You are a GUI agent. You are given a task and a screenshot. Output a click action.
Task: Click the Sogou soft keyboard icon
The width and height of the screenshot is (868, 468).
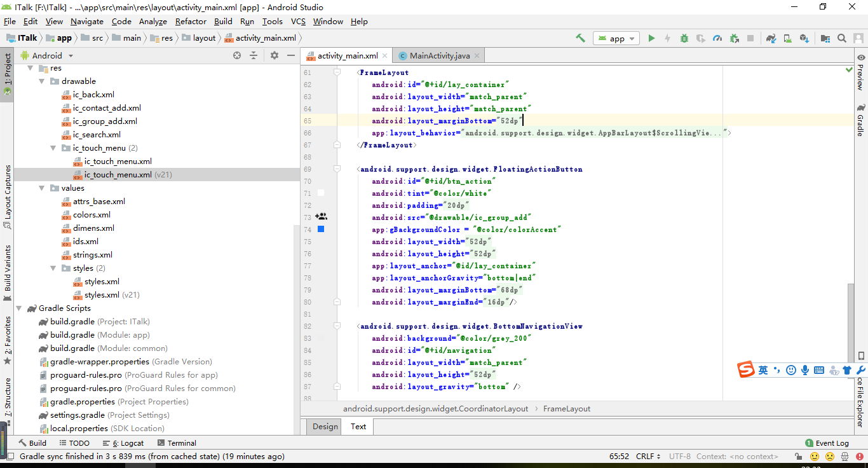[x=819, y=370]
